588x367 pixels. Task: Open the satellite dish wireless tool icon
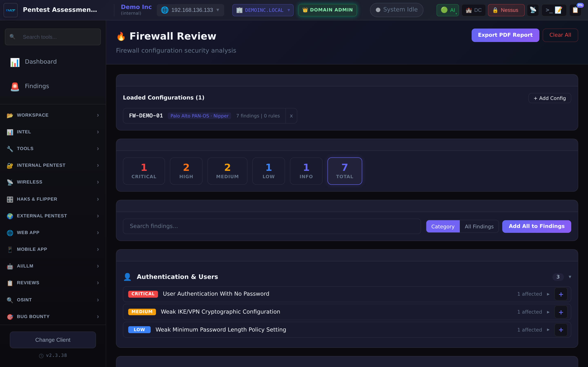533,10
